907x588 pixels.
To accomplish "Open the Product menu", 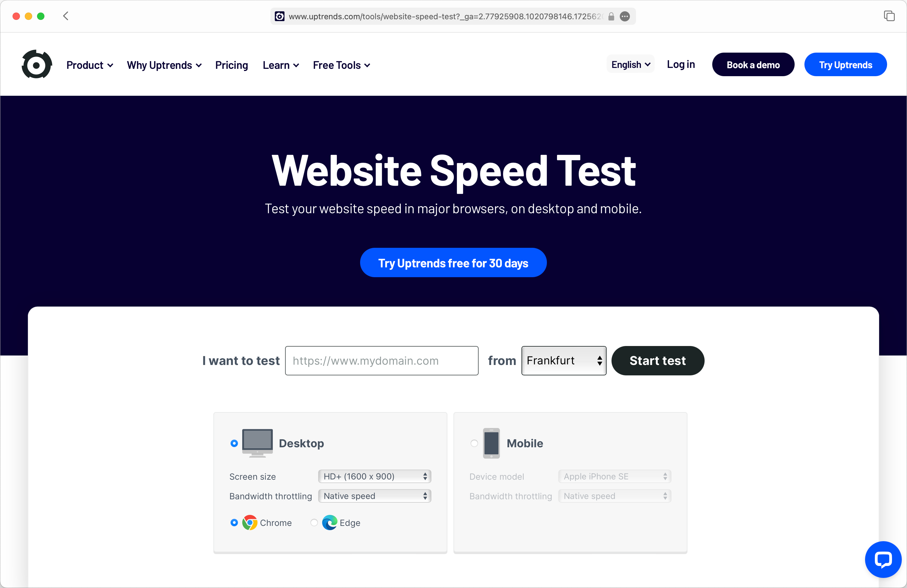I will point(89,65).
